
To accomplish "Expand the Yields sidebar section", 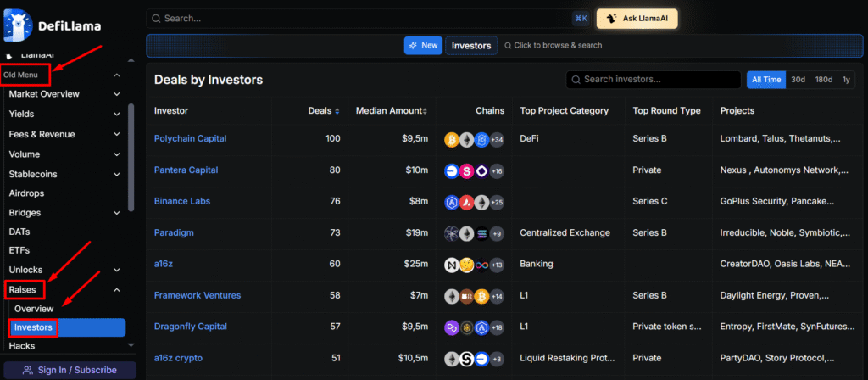I will point(117,115).
